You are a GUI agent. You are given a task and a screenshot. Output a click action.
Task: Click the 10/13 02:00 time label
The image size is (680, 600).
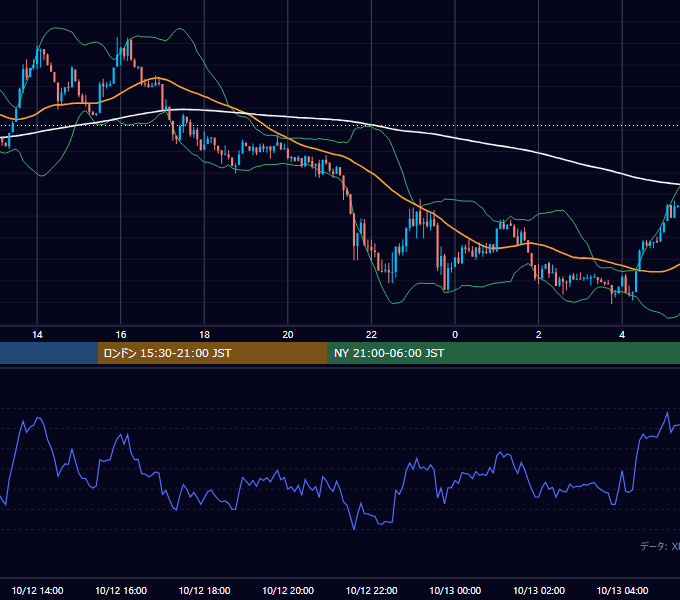pyautogui.click(x=539, y=590)
